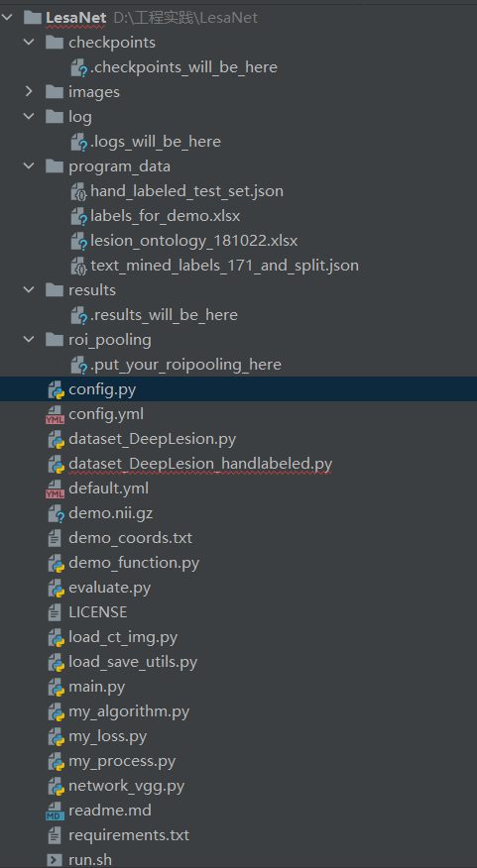Click the shell script icon for run.sh
Image resolution: width=477 pixels, height=868 pixels.
click(55, 860)
